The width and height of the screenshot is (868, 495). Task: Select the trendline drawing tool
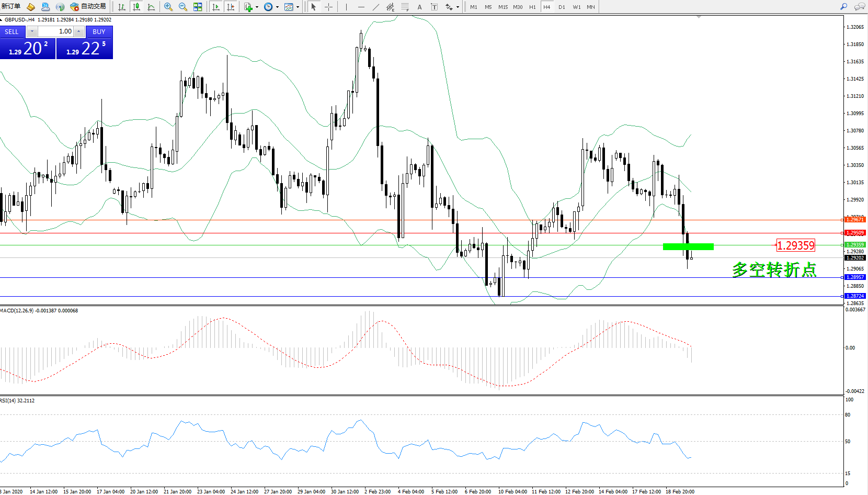376,7
